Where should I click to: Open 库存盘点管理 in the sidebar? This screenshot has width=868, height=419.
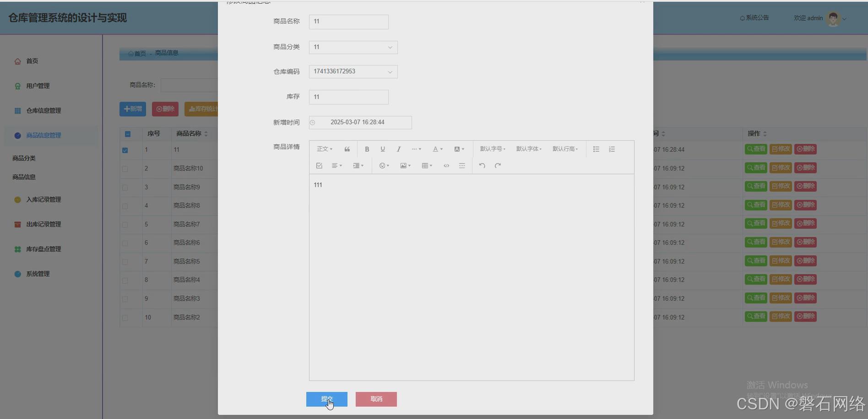[x=43, y=249]
